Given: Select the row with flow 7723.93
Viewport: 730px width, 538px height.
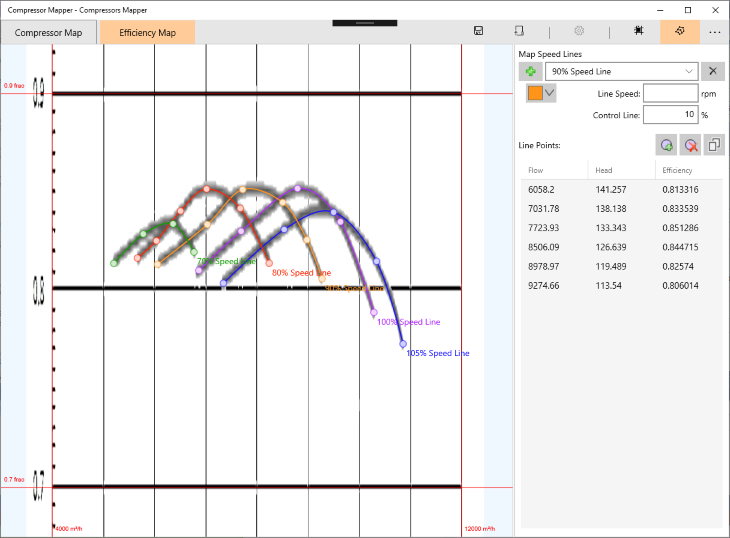Looking at the screenshot, I should (622, 228).
